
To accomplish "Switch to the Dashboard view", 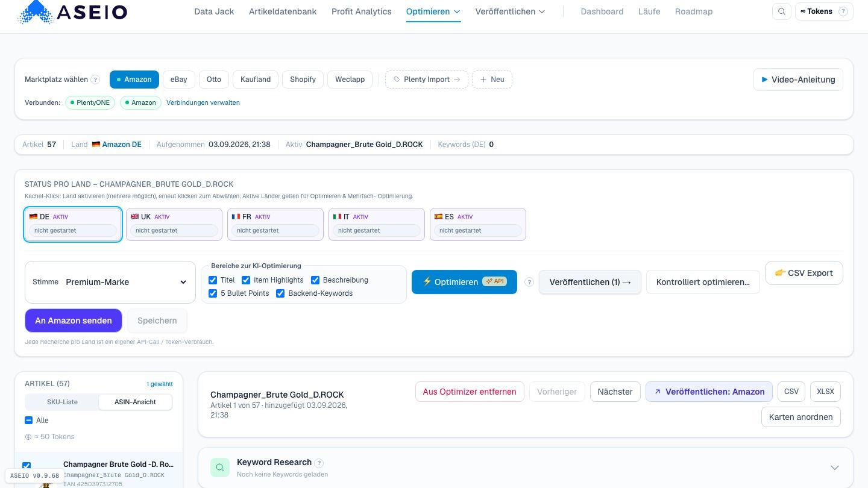I will [602, 11].
